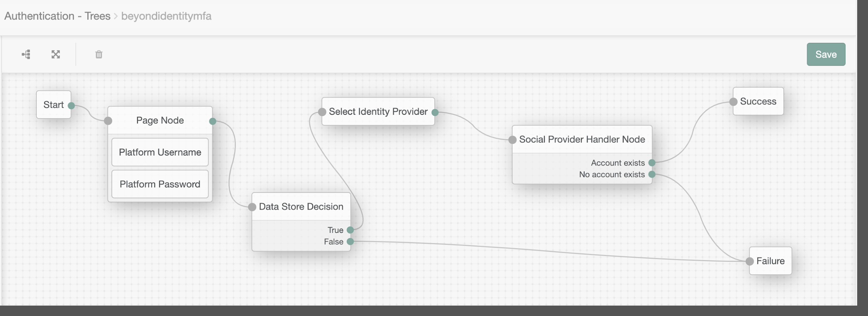Click the trash delete icon

pyautogui.click(x=99, y=55)
